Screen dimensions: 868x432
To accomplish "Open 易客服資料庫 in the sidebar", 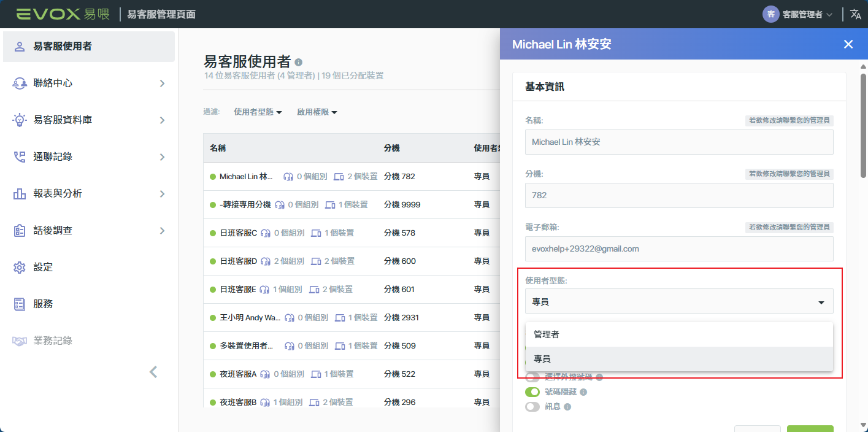I will [x=88, y=120].
